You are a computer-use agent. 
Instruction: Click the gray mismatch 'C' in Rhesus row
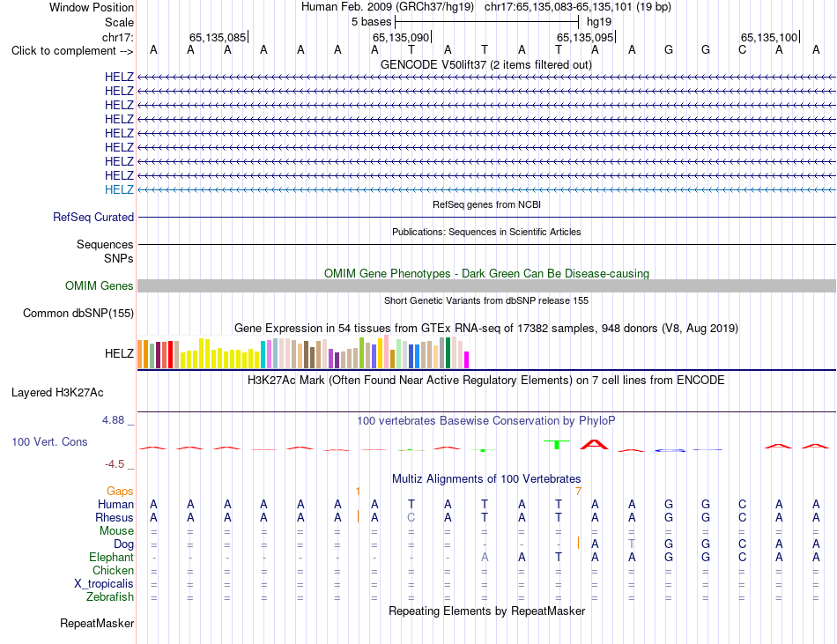(x=411, y=517)
